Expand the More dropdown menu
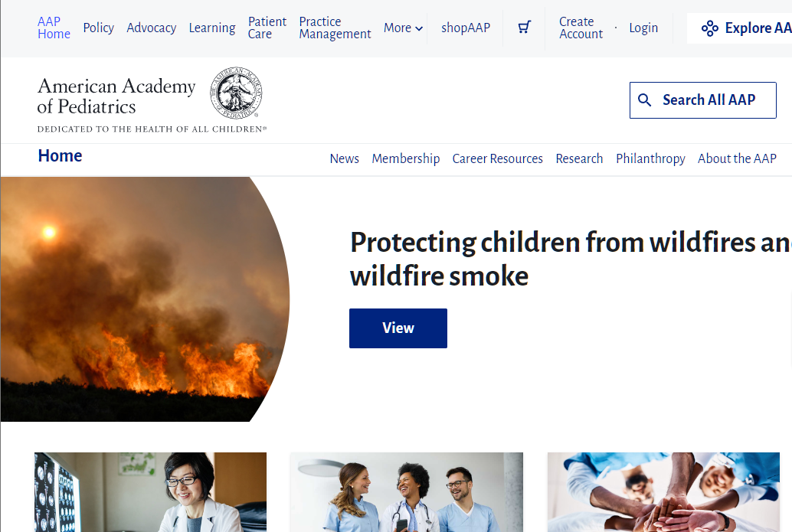Viewport: 792px width, 532px height. coord(403,28)
